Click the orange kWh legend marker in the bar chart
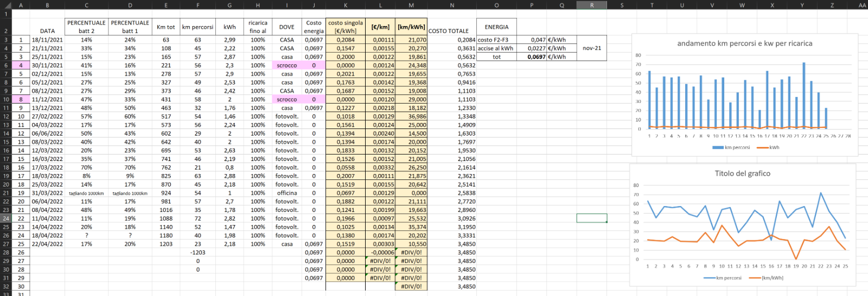868x296 pixels. [x=762, y=147]
